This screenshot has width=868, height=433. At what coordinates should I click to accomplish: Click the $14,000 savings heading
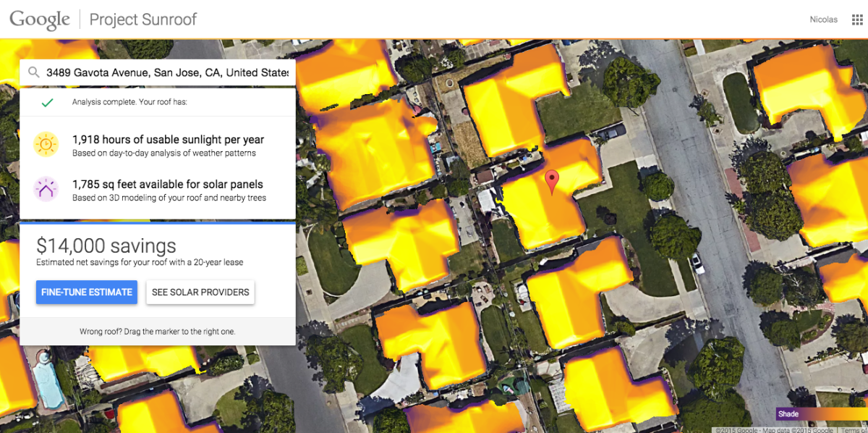click(x=106, y=245)
